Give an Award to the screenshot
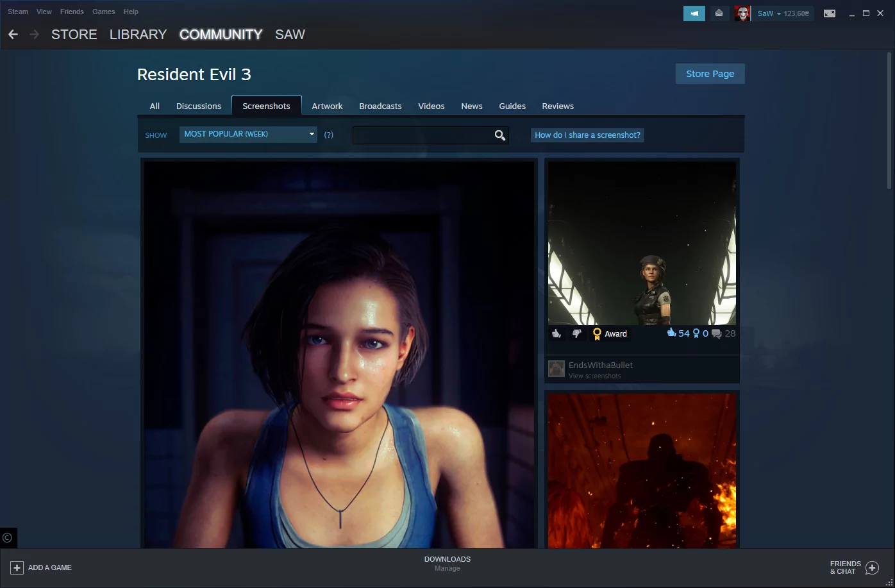This screenshot has height=588, width=895. (x=610, y=333)
